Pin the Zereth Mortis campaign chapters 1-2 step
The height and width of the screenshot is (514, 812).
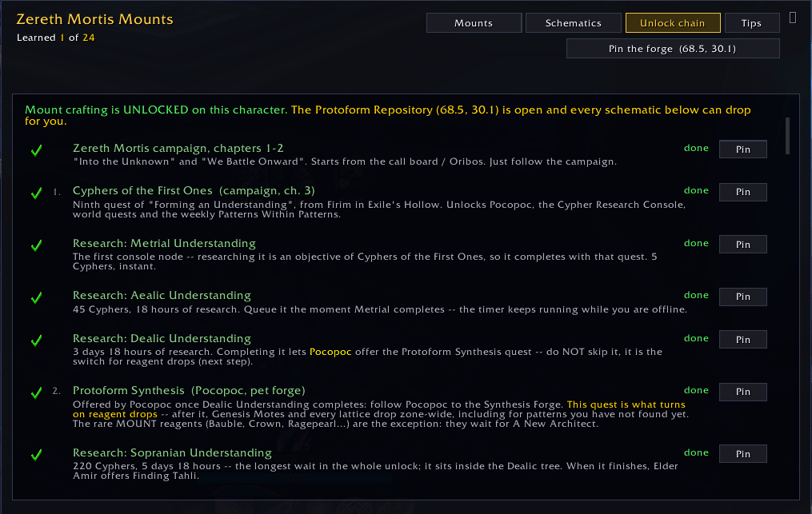743,149
